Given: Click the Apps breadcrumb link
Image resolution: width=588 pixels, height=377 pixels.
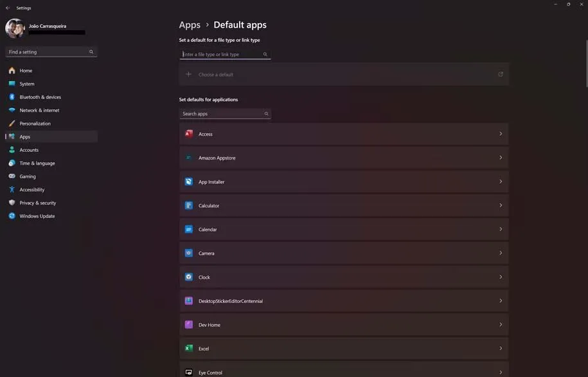Looking at the screenshot, I should point(190,25).
